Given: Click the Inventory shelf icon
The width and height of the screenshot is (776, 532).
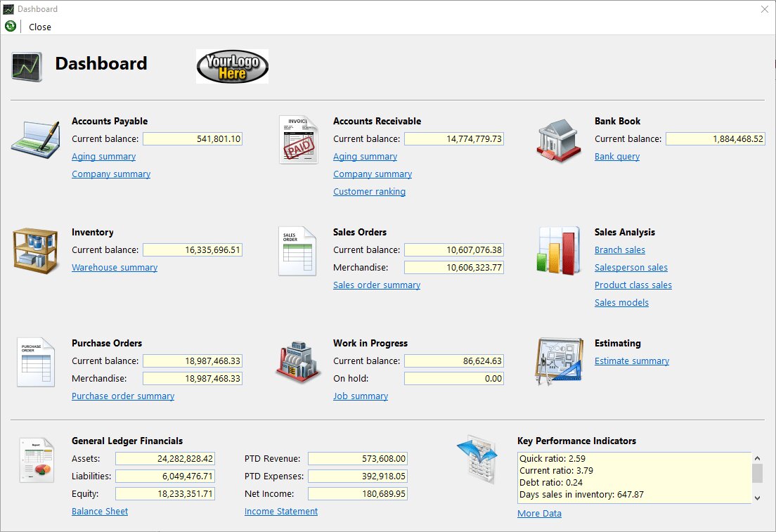Looking at the screenshot, I should 35,250.
